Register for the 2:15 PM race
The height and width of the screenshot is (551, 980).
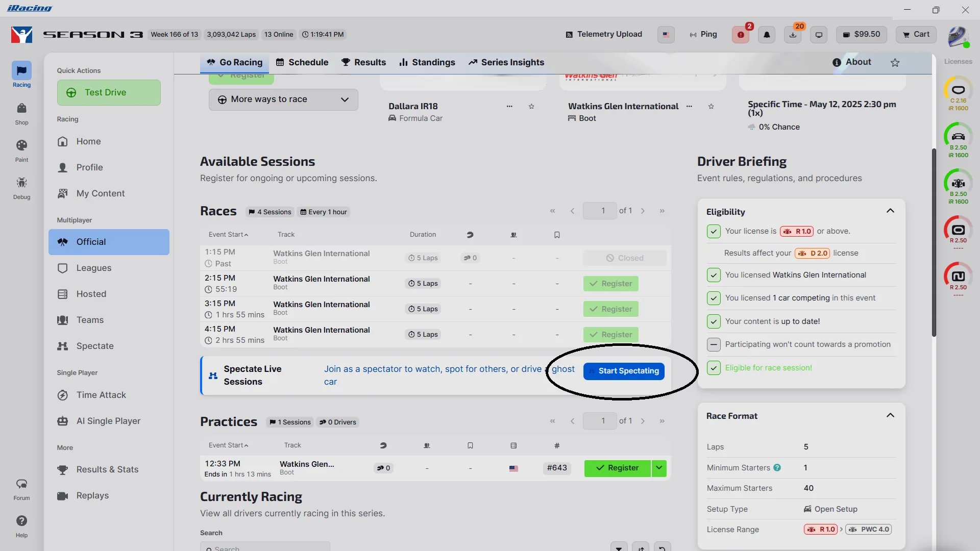point(611,284)
